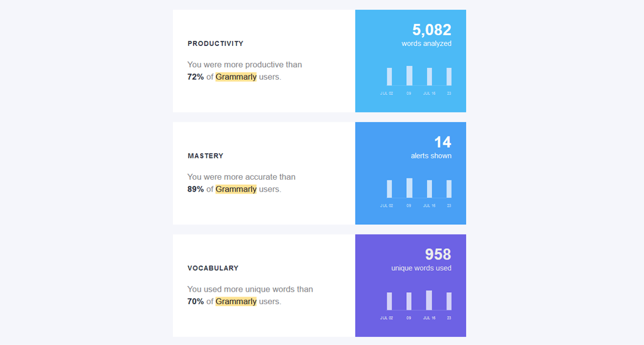Click the 23 bar in the alerts shown chart
The width and height of the screenshot is (644, 345).
pos(449,189)
